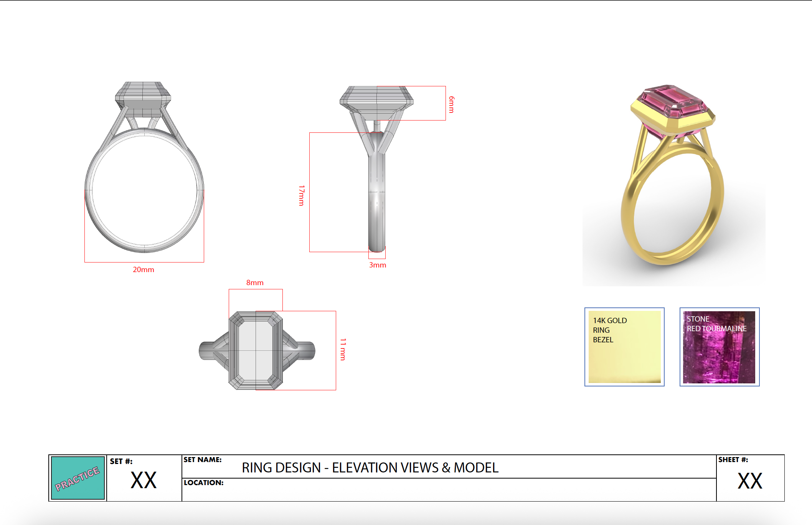Click the 'SET #:' label
812x525 pixels.
pos(121,461)
